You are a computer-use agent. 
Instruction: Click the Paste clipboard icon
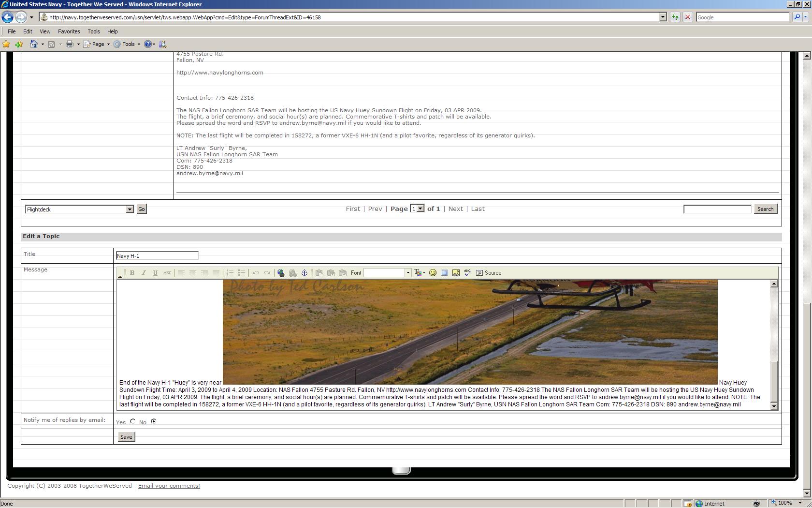[x=319, y=273]
